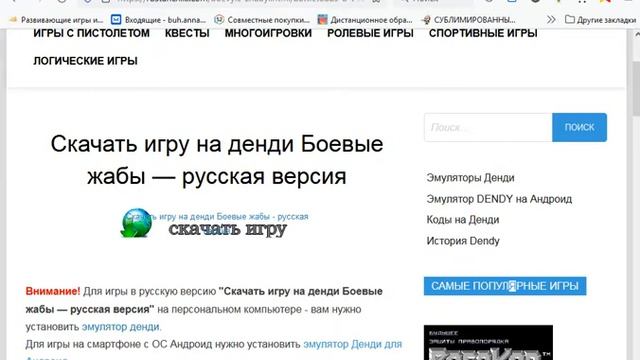Viewport: 640px width, 360px height.
Task: Follow the эмулятор денди inline link
Action: [x=122, y=327]
